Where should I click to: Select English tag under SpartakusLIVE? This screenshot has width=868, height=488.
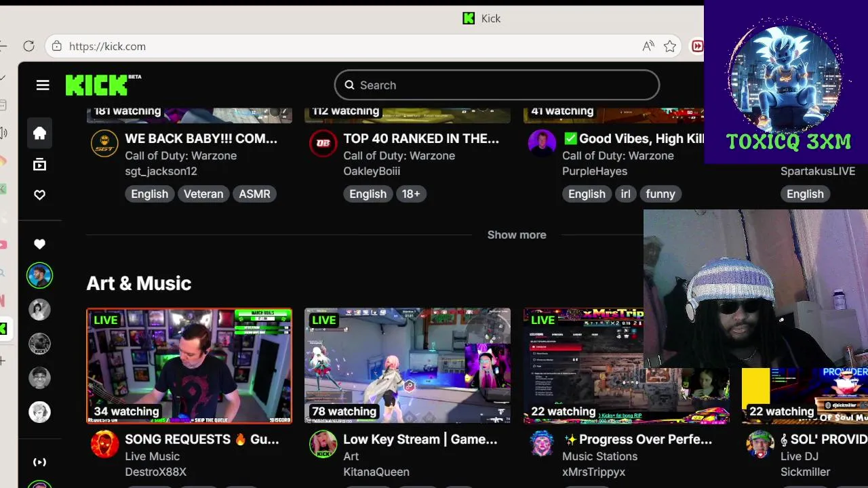pyautogui.click(x=805, y=194)
